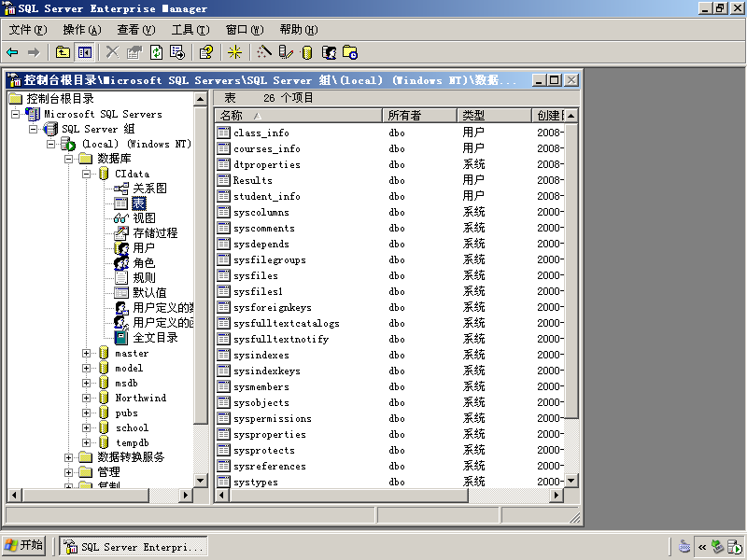Viewport: 747px width, 560px height.
Task: Click the 开始 Start button
Action: coord(24,545)
